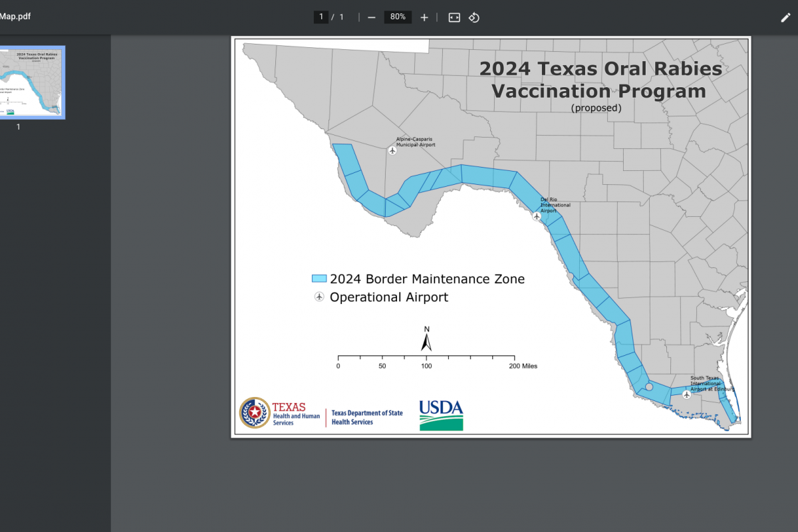The height and width of the screenshot is (532, 798).
Task: Click the Alpine-Casparis Municipal Airport icon
Action: pyautogui.click(x=392, y=151)
